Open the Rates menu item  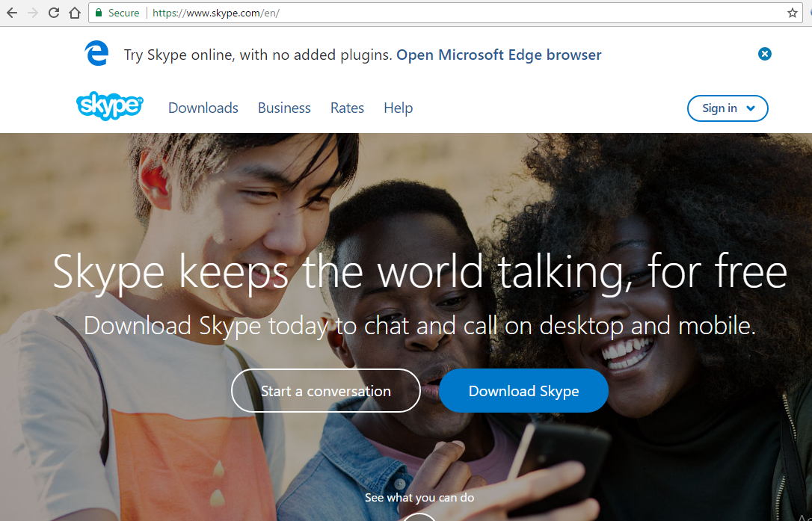pos(347,108)
